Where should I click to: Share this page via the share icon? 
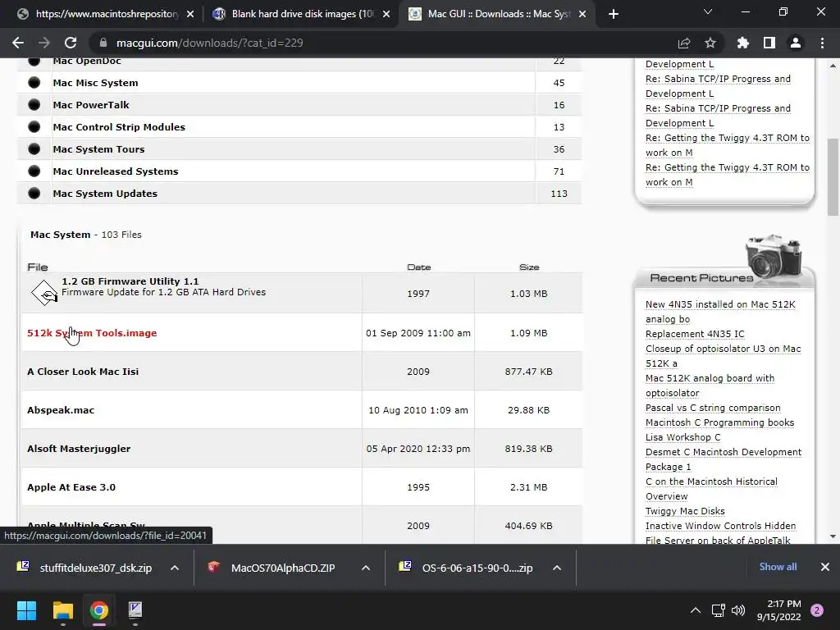coord(684,43)
